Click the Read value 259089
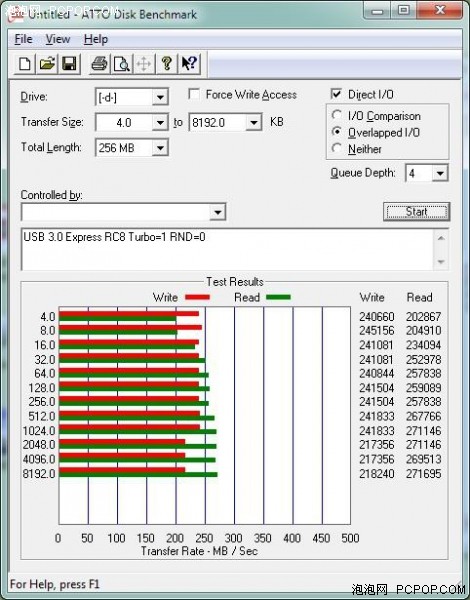Viewport: 470px width, 600px height. 424,388
